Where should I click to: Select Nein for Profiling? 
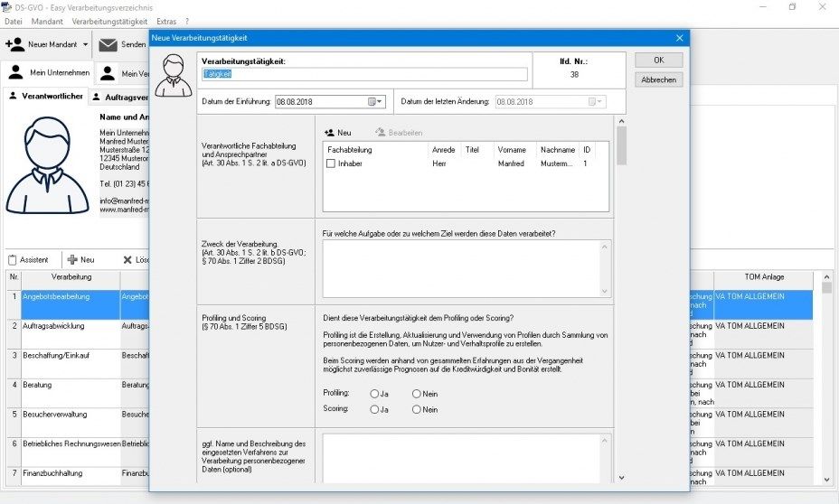[416, 394]
